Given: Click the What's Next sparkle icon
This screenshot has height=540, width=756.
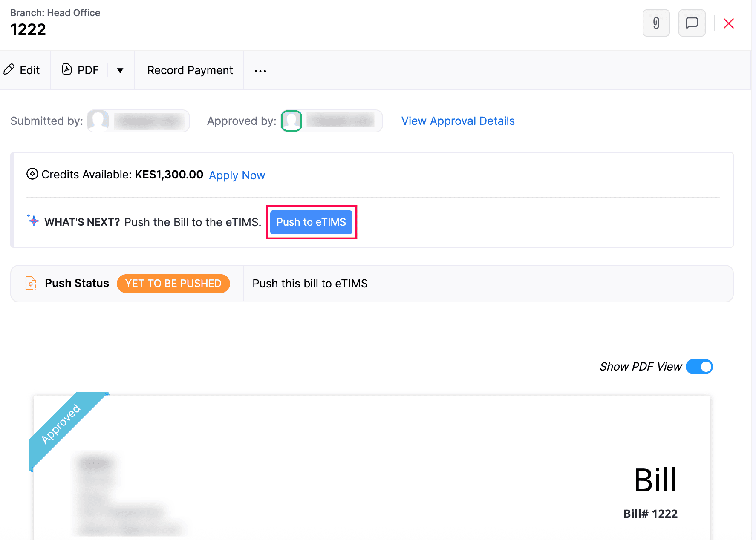Looking at the screenshot, I should (x=33, y=221).
